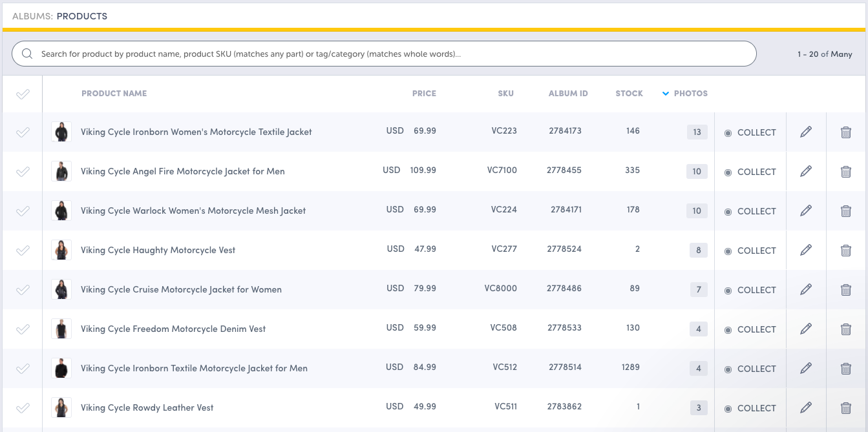Sort products by Stock column header

coord(629,94)
